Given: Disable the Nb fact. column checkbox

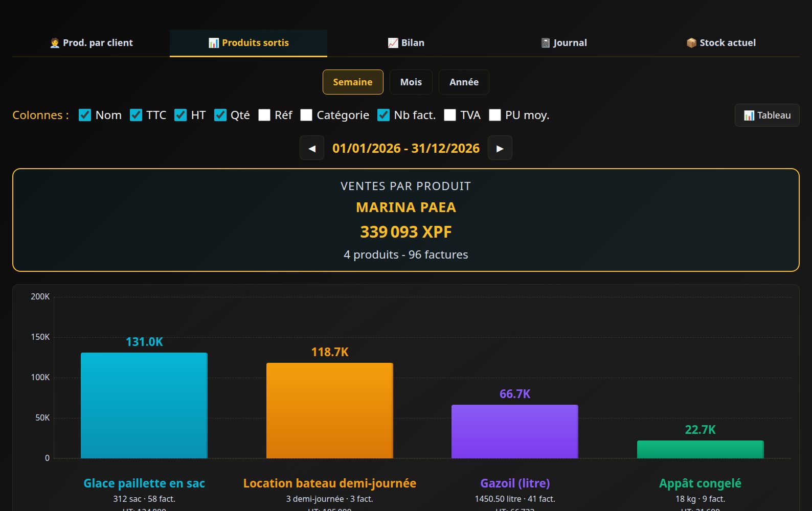Looking at the screenshot, I should click(384, 115).
